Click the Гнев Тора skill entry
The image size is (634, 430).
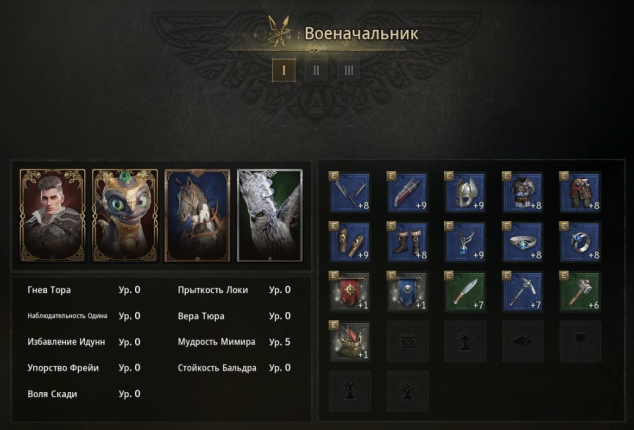pos(84,290)
